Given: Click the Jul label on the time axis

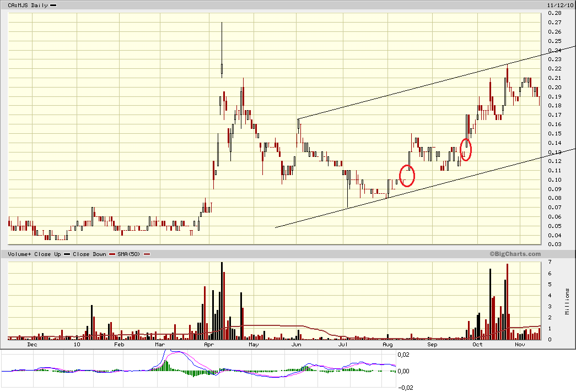Looking at the screenshot, I should 343,345.
